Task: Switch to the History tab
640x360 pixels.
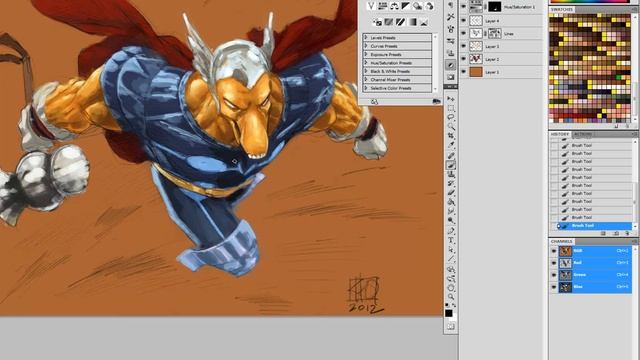Action: [559, 134]
